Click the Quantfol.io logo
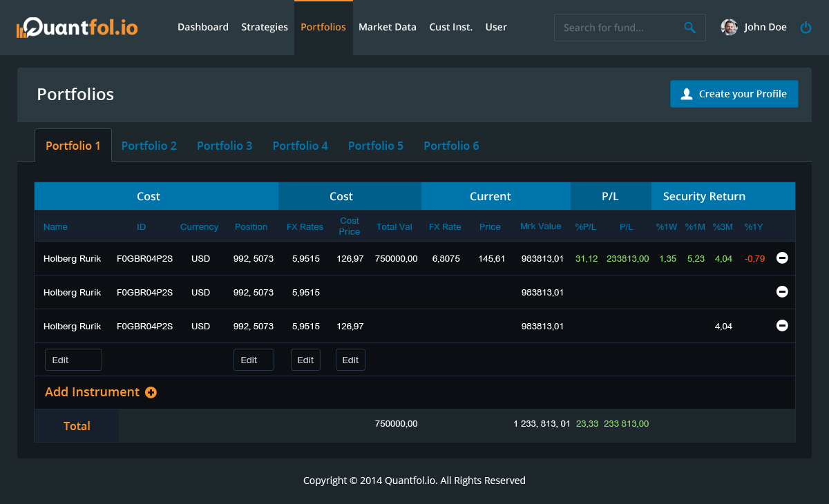The height and width of the screenshot is (504, 829). 77,28
